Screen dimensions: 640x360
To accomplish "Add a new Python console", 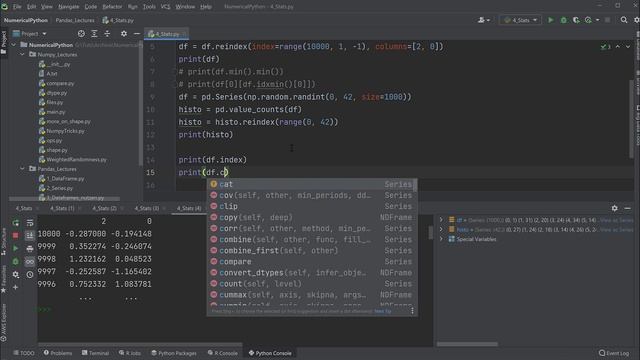I will [16, 287].
